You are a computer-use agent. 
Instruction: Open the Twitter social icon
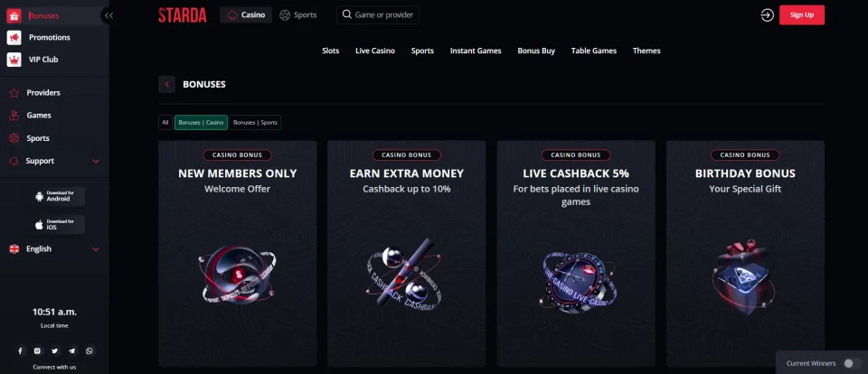tap(55, 351)
